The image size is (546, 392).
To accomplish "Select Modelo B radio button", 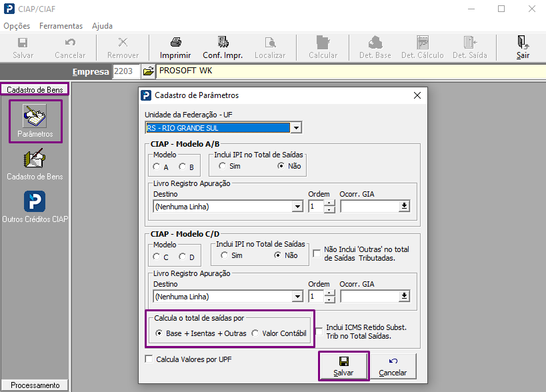I will coord(182,167).
